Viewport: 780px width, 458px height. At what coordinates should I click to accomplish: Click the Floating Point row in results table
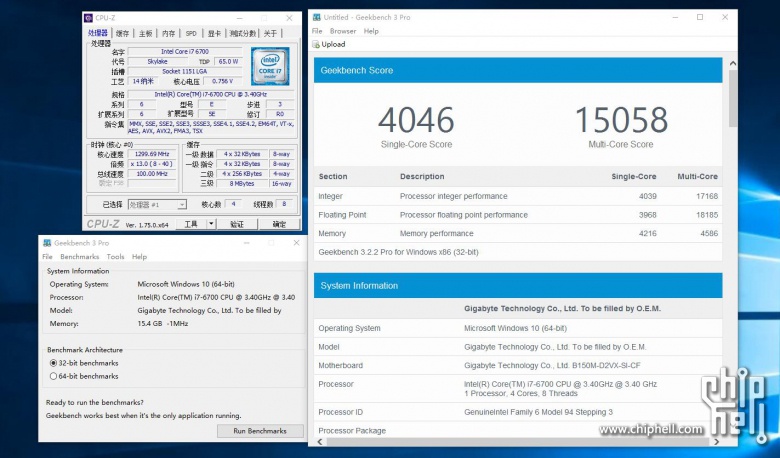518,215
